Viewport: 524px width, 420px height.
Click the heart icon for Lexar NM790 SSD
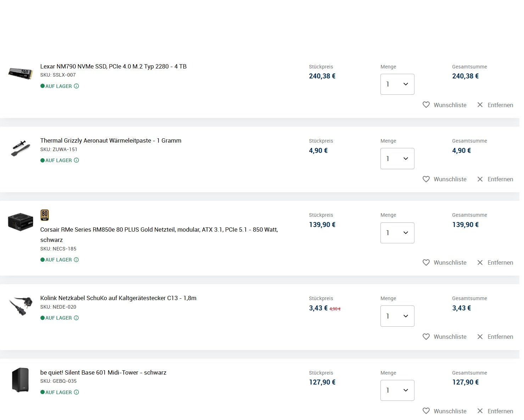point(426,105)
